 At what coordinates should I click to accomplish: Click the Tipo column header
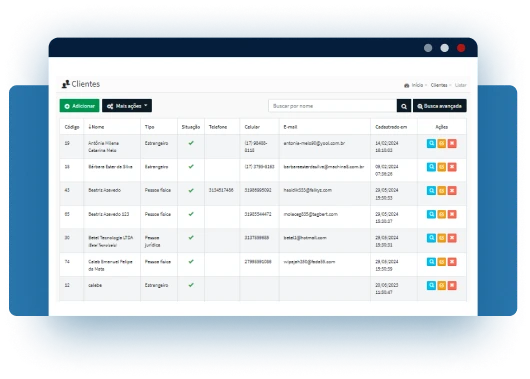tap(149, 127)
